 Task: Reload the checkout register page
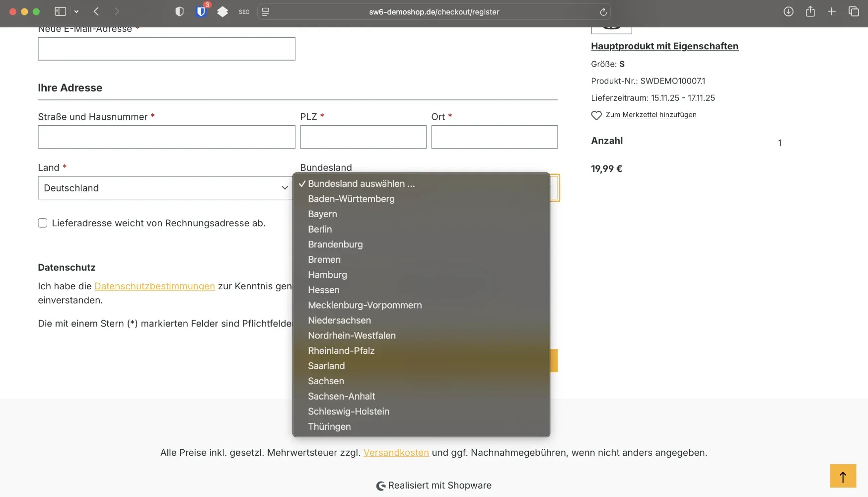click(x=603, y=12)
